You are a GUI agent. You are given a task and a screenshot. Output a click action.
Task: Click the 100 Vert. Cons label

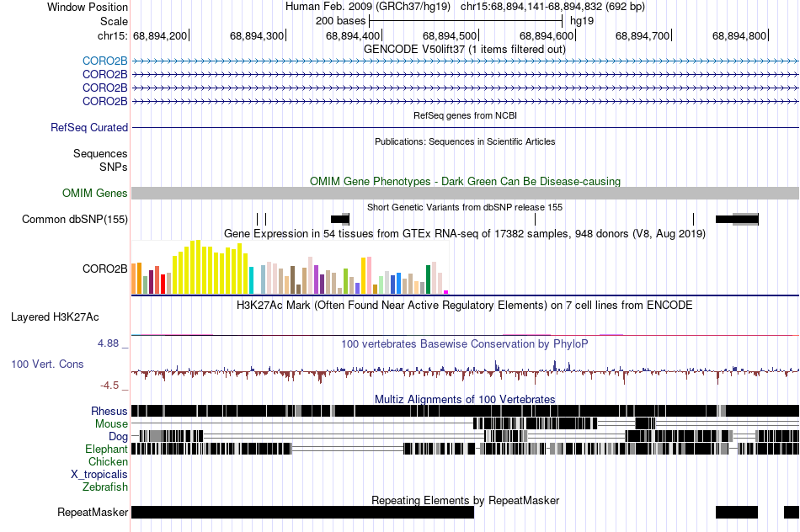coord(47,364)
